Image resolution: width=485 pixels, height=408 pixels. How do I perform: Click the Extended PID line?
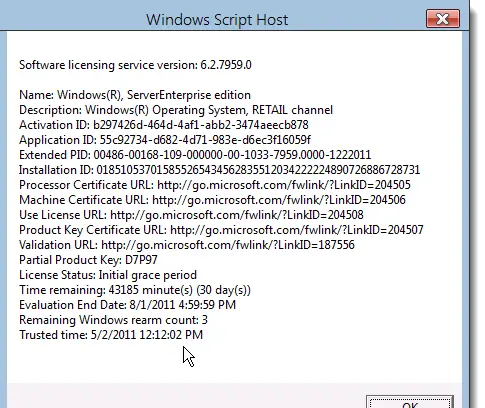pyautogui.click(x=195, y=155)
